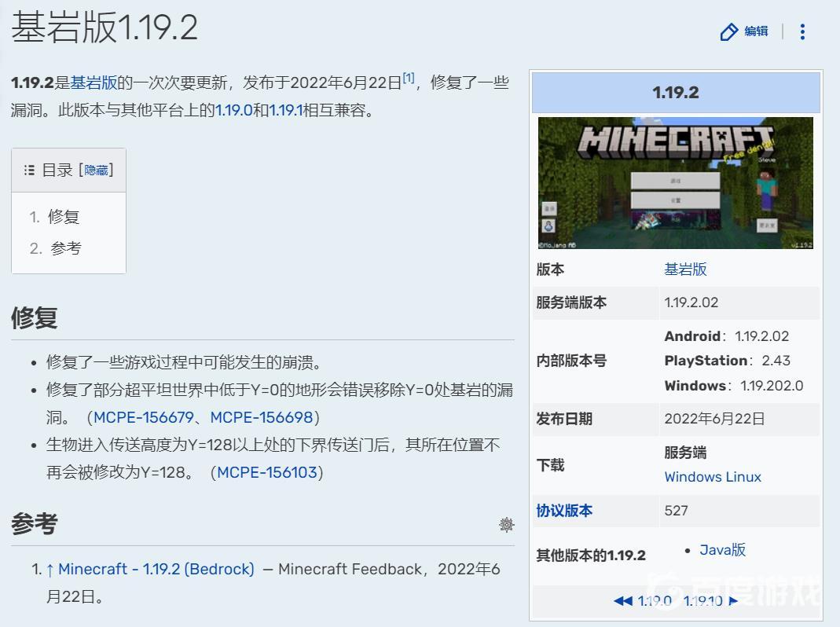Click the Linux server download link
The width and height of the screenshot is (840, 627).
tap(743, 477)
